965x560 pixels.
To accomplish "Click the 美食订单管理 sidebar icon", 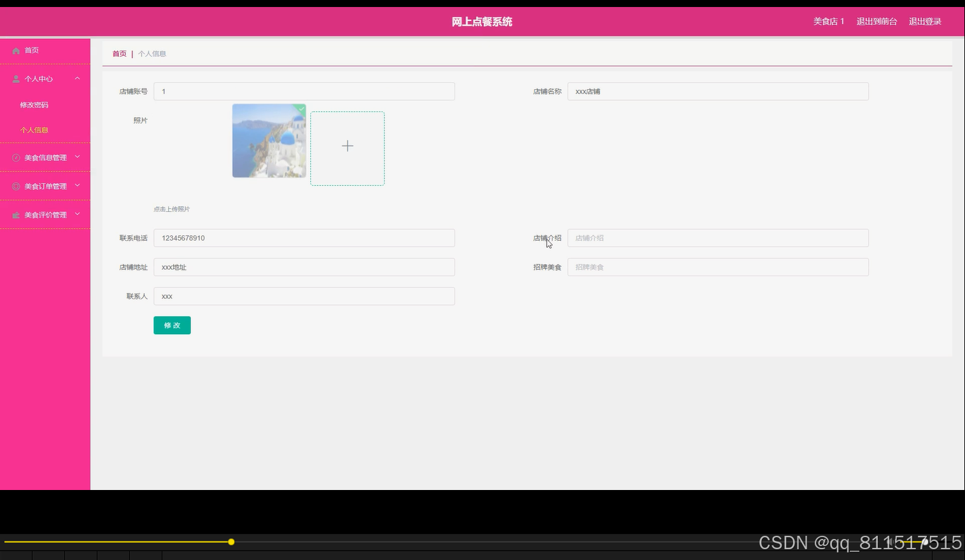I will (x=15, y=185).
